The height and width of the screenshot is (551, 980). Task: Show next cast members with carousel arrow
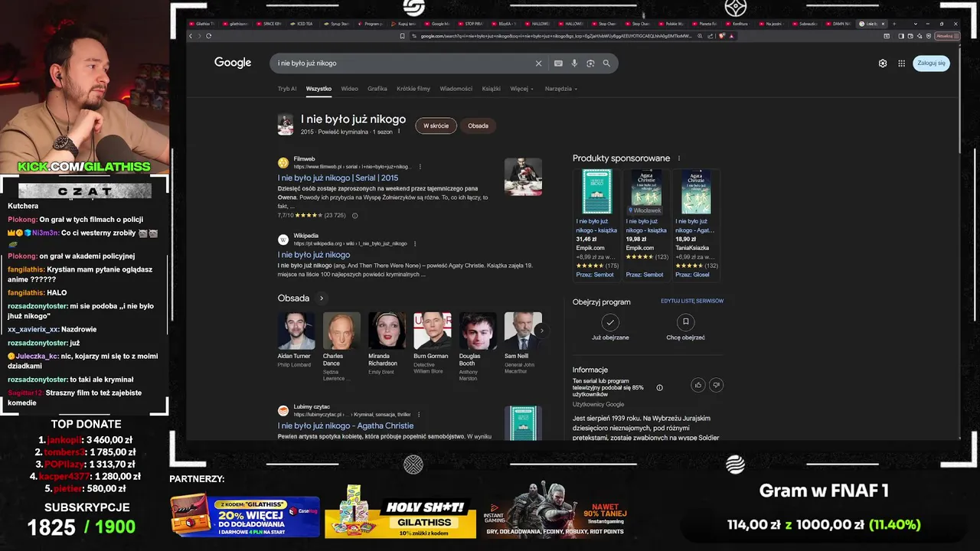coord(541,331)
